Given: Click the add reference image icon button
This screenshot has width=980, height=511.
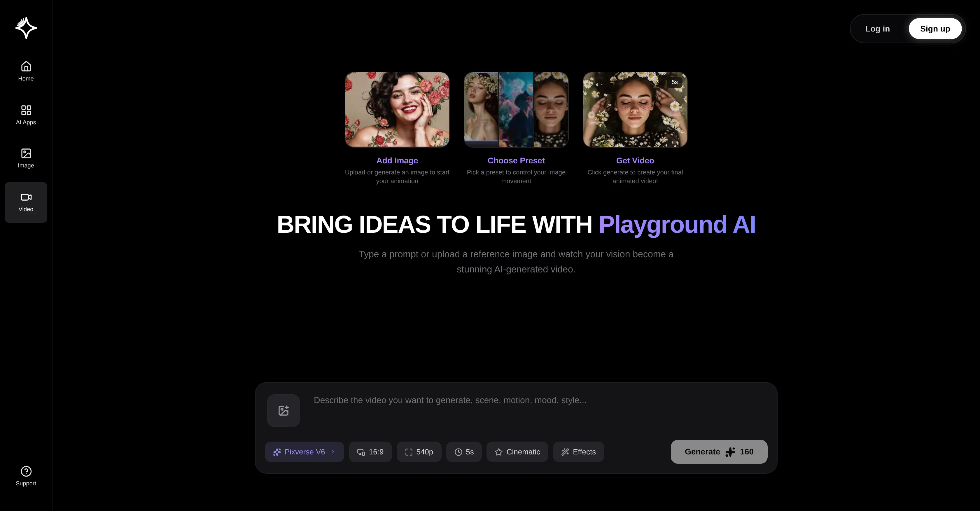Looking at the screenshot, I should [x=283, y=410].
